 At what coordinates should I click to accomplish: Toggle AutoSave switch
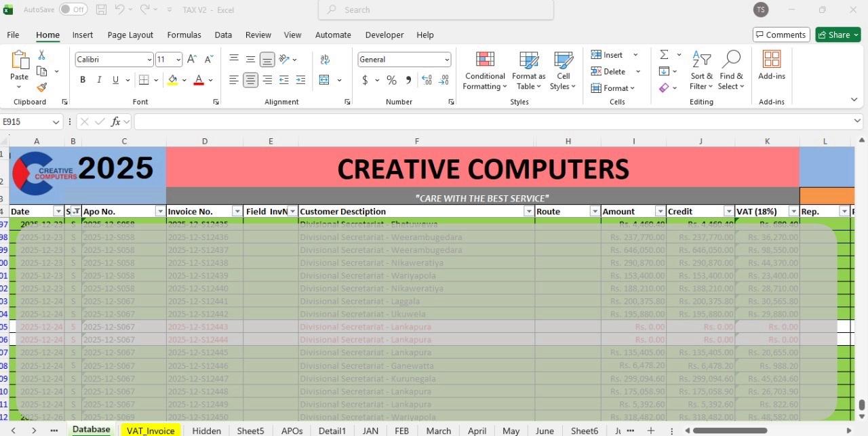click(73, 9)
